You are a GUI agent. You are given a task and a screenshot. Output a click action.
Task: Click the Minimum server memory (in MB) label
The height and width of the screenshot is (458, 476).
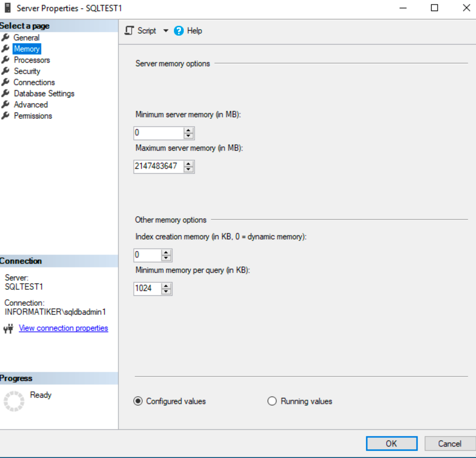click(x=188, y=115)
